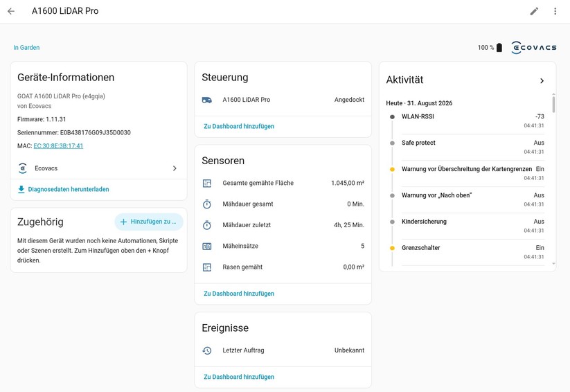The width and height of the screenshot is (570, 392).
Task: Add Sensoren card to dashboard
Action: [239, 294]
